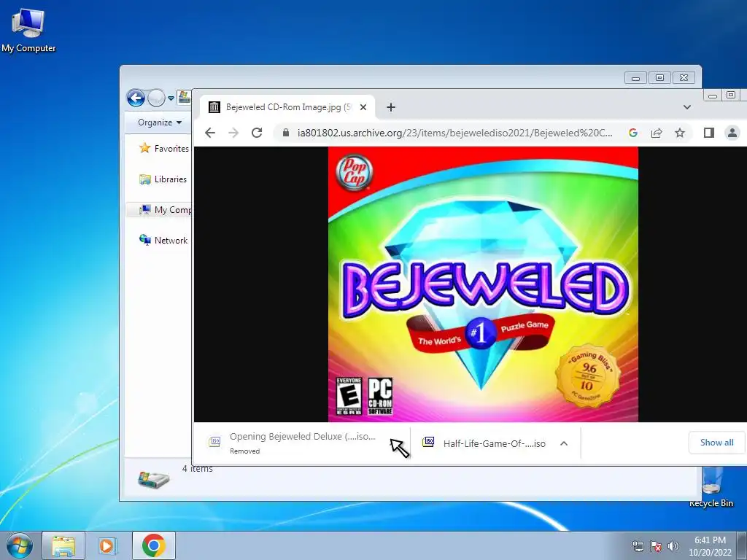Viewport: 747px width, 560px height.
Task: Minimize the Explorer window
Action: point(635,77)
